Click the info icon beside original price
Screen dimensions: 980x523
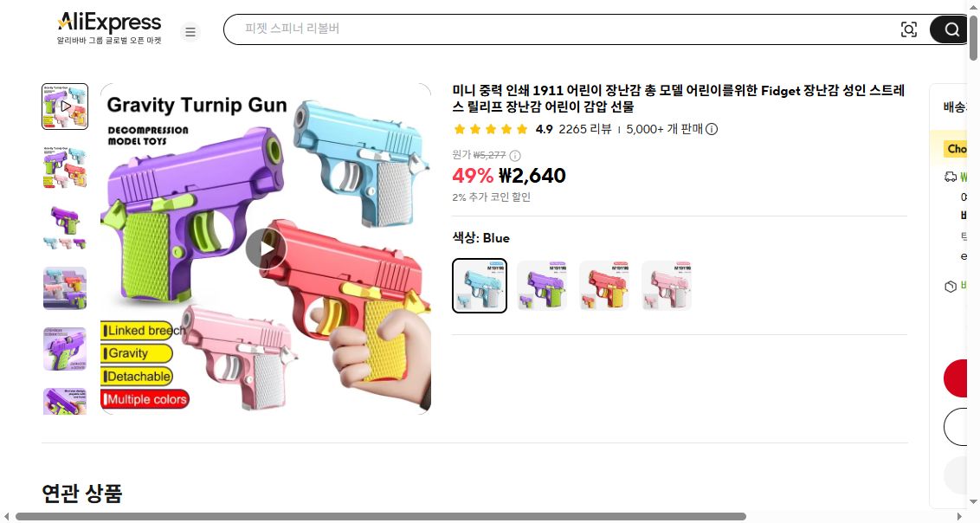click(515, 156)
